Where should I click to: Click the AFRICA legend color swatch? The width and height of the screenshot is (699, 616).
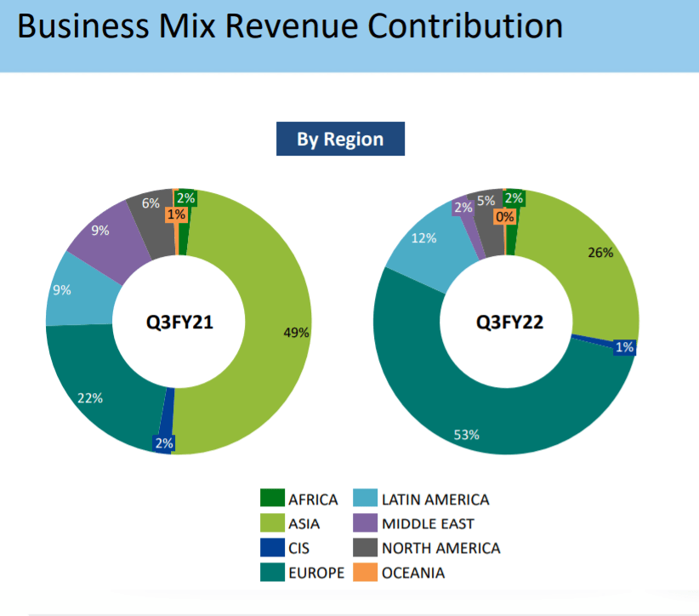point(271,499)
